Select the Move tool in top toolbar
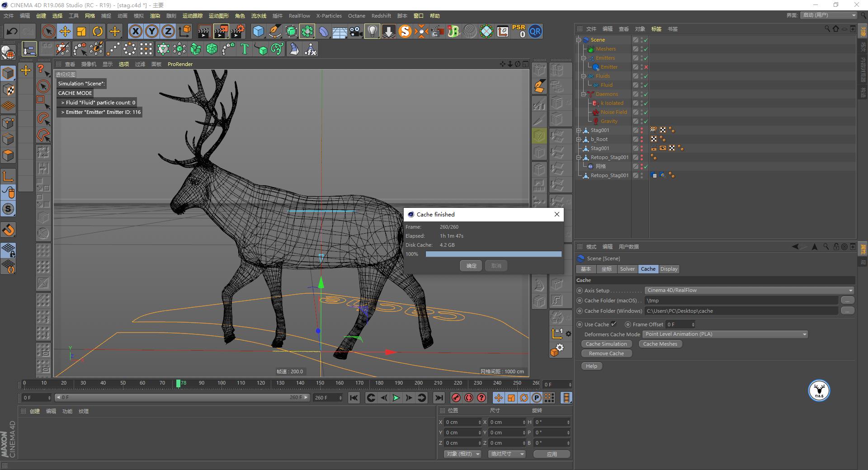 65,31
